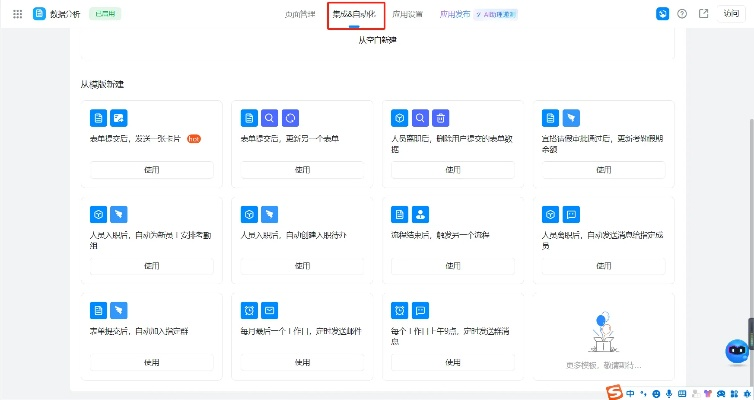Screen dimensions: 754x400
Task: Open the floating robot assistant
Action: pyautogui.click(x=737, y=351)
